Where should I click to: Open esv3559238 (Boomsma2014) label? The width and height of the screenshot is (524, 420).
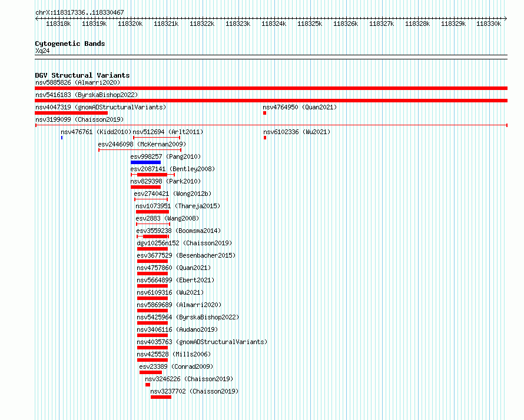click(178, 231)
